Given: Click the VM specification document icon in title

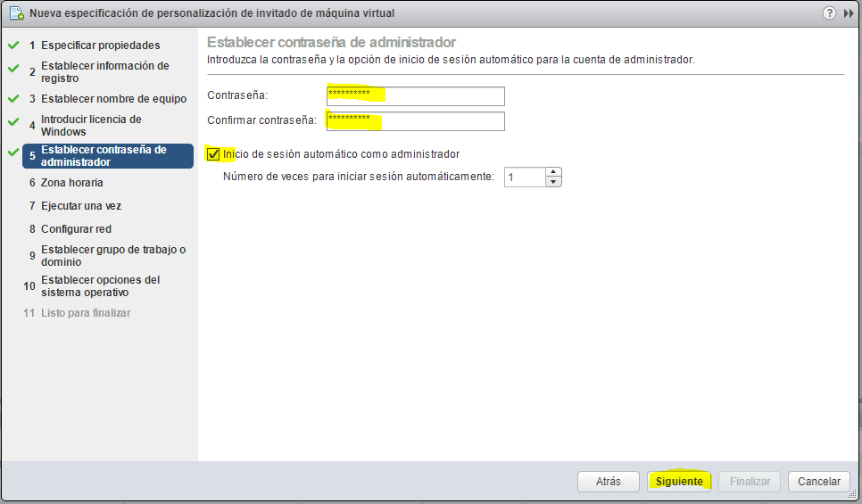Looking at the screenshot, I should (16, 13).
